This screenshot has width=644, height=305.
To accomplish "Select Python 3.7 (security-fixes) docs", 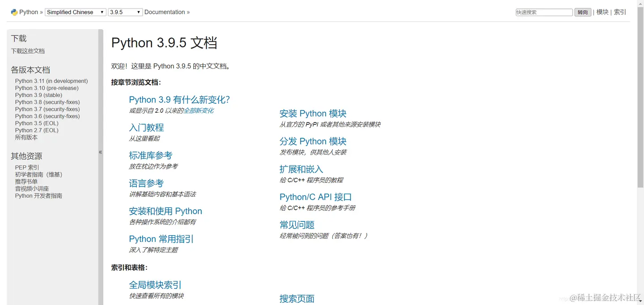I will tap(47, 109).
